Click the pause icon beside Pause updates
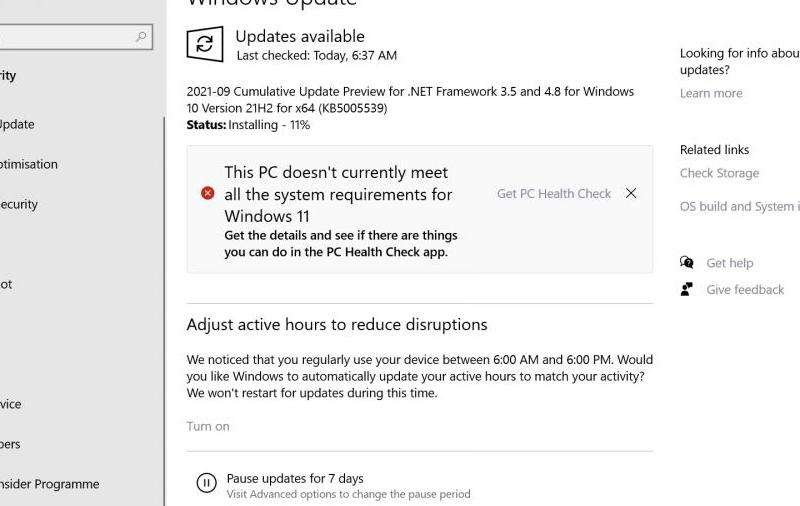Screen dimensions: 800x506 point(207,483)
